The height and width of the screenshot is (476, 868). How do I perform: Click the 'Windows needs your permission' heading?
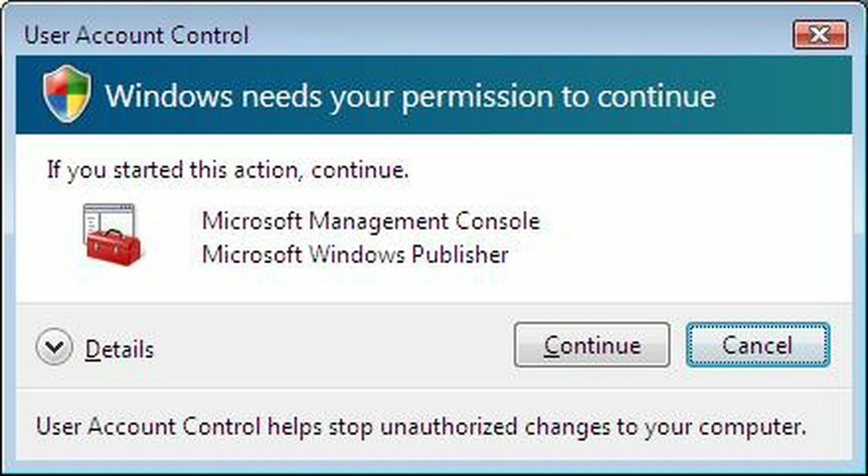point(410,96)
